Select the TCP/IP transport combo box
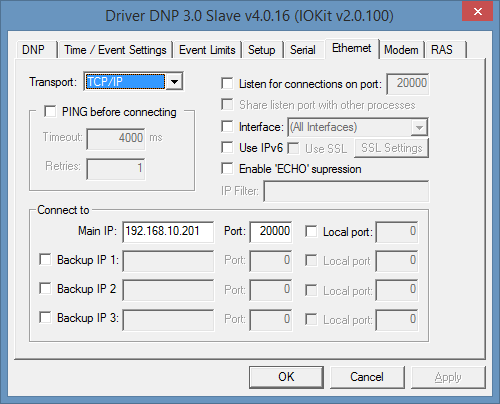The image size is (500, 404). (133, 82)
